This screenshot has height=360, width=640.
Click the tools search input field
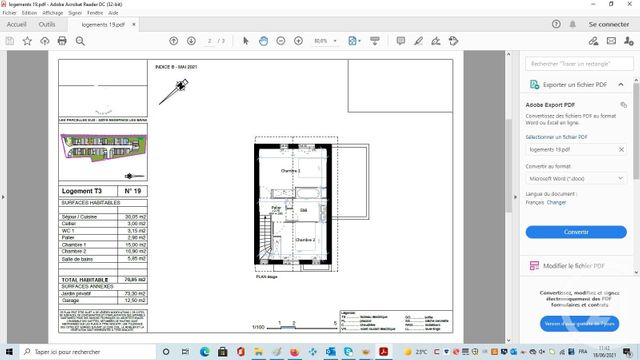click(579, 64)
